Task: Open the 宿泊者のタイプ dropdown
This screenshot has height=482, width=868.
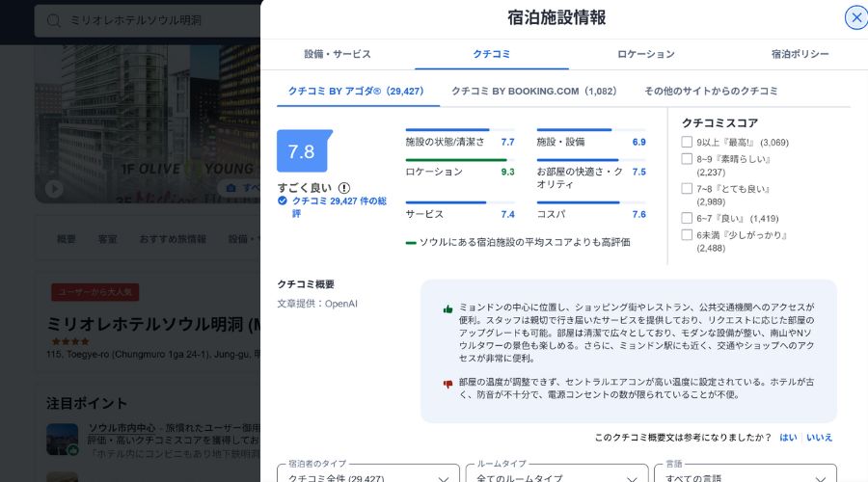Action: pyautogui.click(x=368, y=475)
